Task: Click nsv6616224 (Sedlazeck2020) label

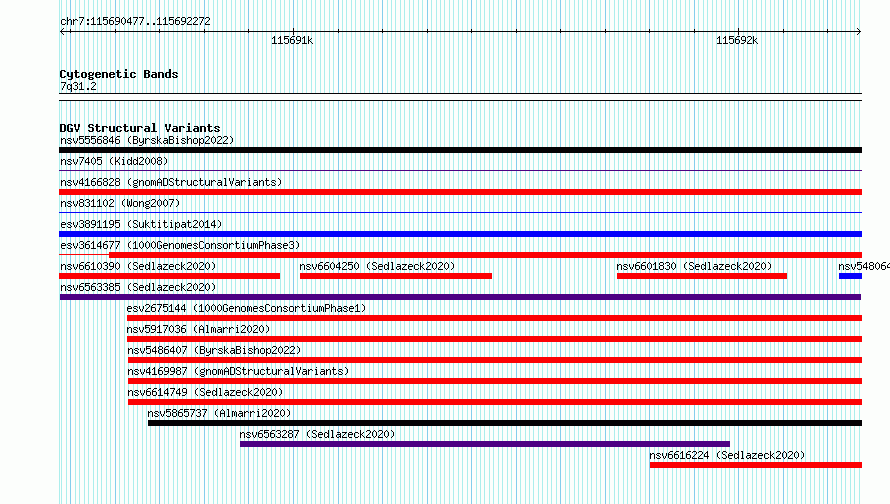Action: point(727,455)
